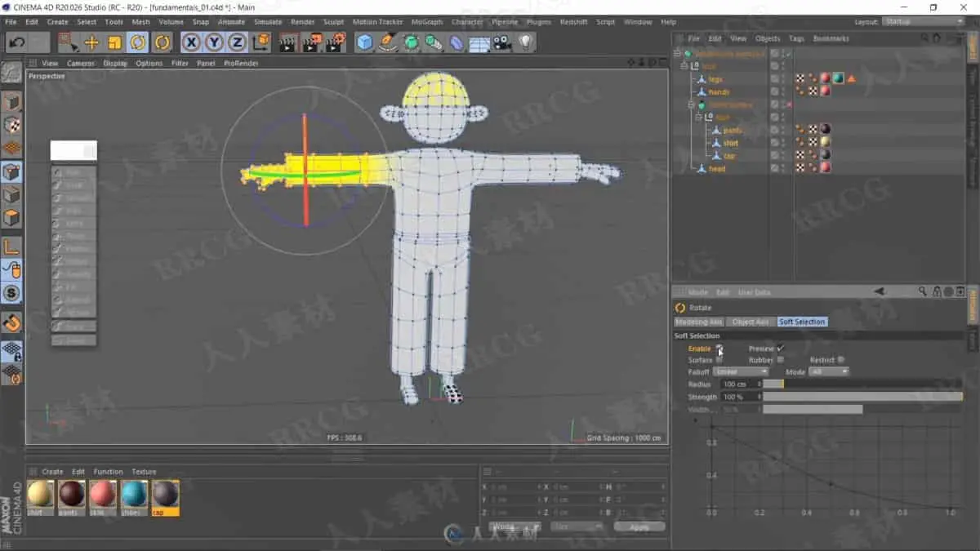Select the legs object in tree
The image size is (980, 551).
(715, 79)
